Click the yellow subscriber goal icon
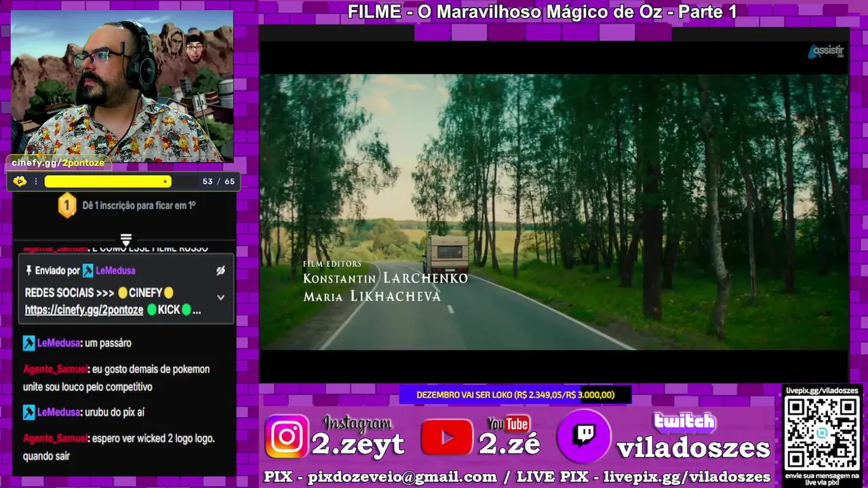Image resolution: width=868 pixels, height=488 pixels. [x=20, y=181]
